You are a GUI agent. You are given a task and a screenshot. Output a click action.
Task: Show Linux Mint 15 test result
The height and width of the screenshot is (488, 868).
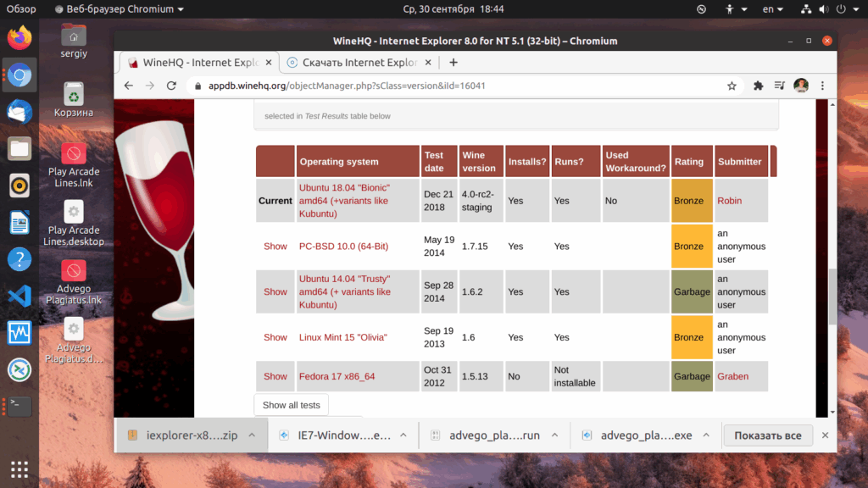click(275, 337)
